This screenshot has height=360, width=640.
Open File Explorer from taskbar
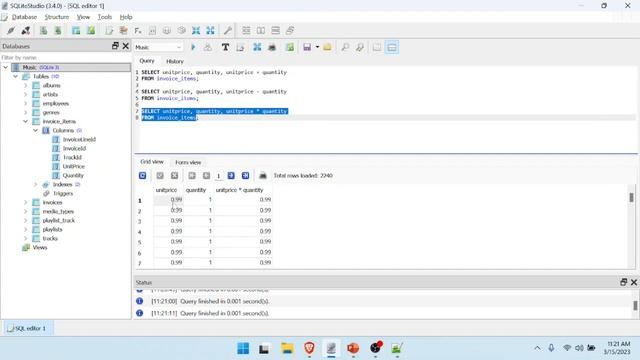point(287,348)
